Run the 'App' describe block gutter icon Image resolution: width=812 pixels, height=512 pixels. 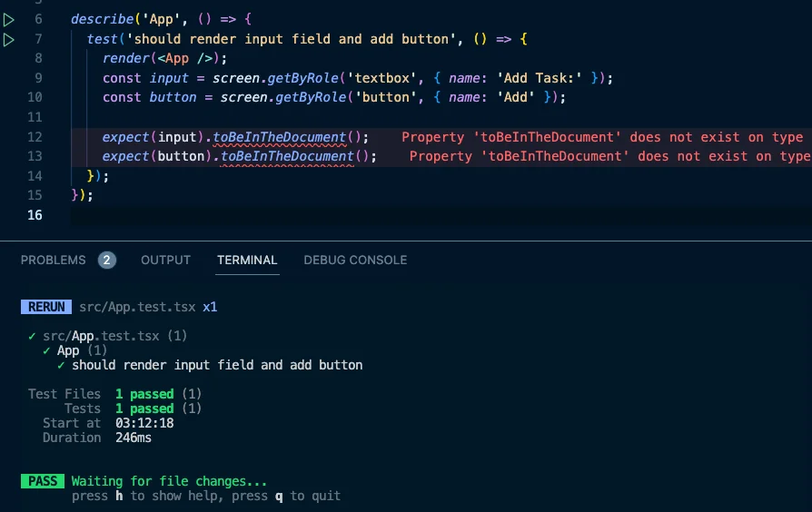[9, 19]
